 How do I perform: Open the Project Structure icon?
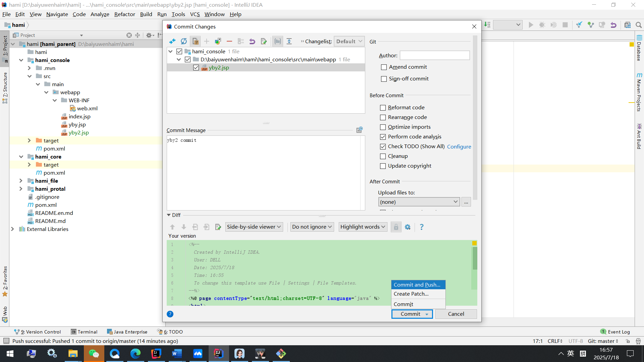click(x=628, y=25)
